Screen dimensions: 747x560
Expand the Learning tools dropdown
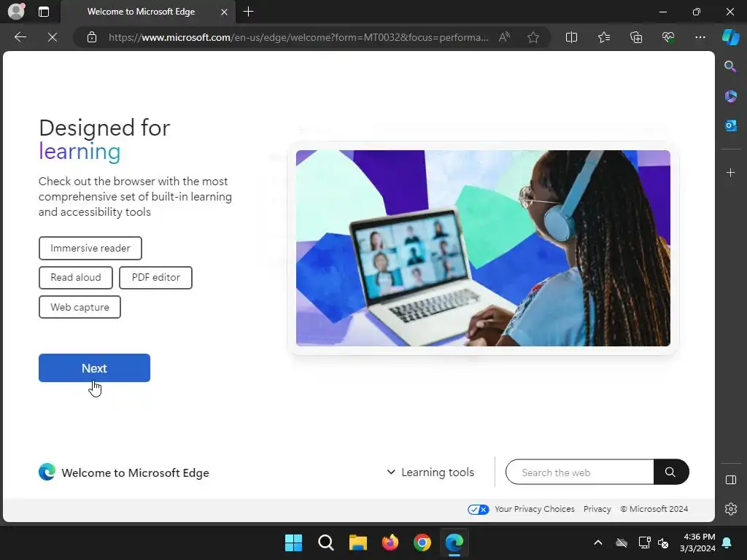coord(430,472)
